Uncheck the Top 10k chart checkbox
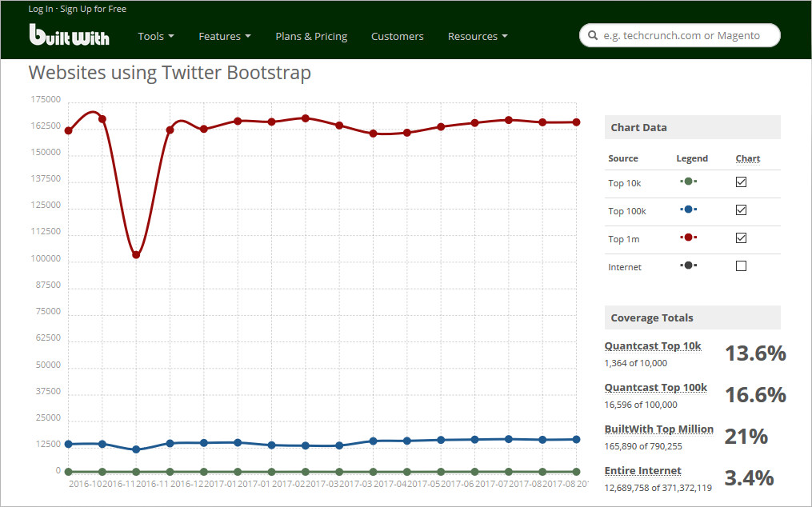The image size is (812, 507). coord(741,182)
